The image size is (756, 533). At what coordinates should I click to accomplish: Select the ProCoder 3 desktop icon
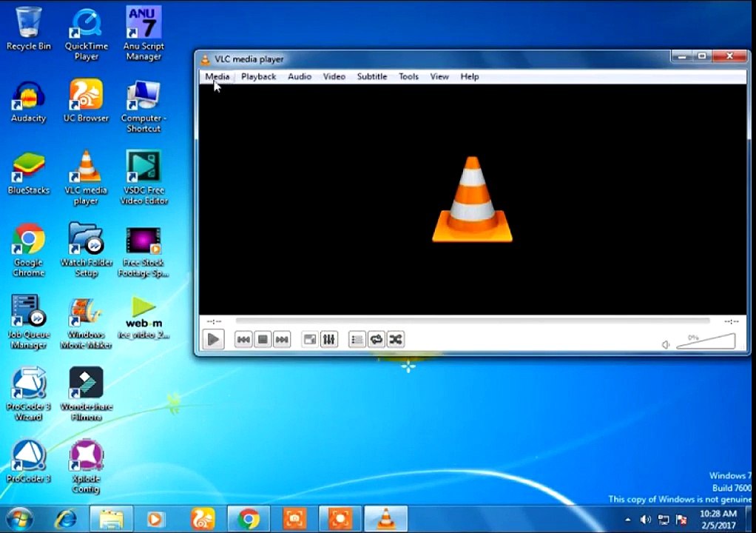[x=28, y=461]
